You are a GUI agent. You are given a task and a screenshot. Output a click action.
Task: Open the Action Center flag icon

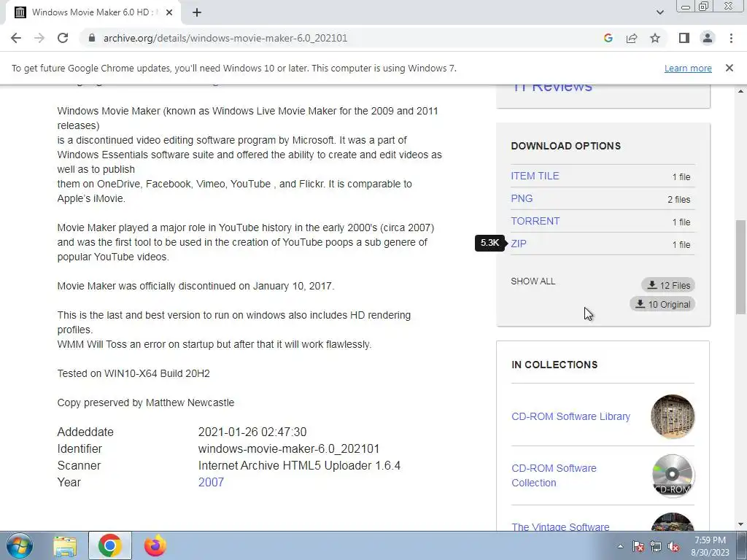pos(638,546)
